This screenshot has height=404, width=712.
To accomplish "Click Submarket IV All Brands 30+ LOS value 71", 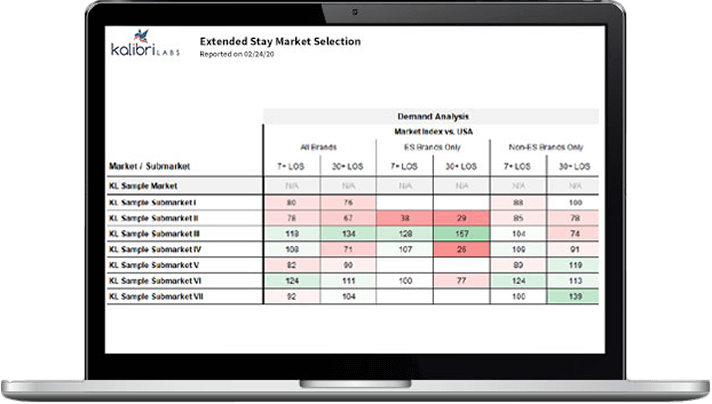I will [348, 250].
